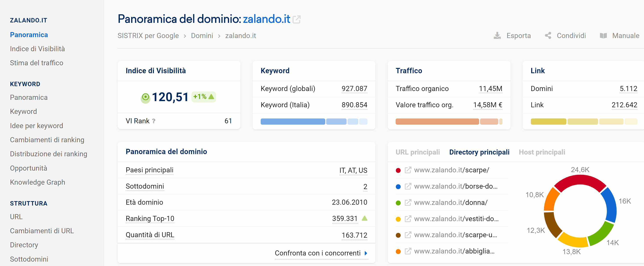Open external link icon for www.zalando.it/scarpe-u...

pos(408,235)
